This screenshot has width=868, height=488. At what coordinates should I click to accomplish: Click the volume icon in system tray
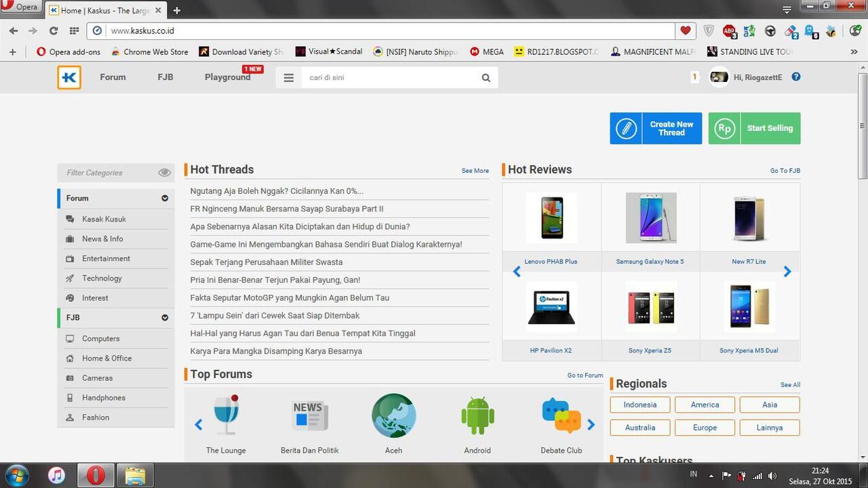[x=772, y=476]
